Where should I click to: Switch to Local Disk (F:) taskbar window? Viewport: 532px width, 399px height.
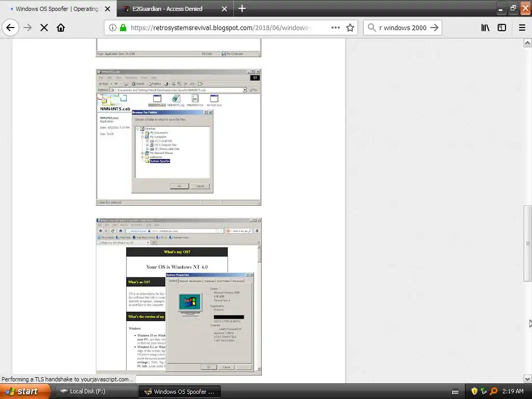(x=96, y=391)
